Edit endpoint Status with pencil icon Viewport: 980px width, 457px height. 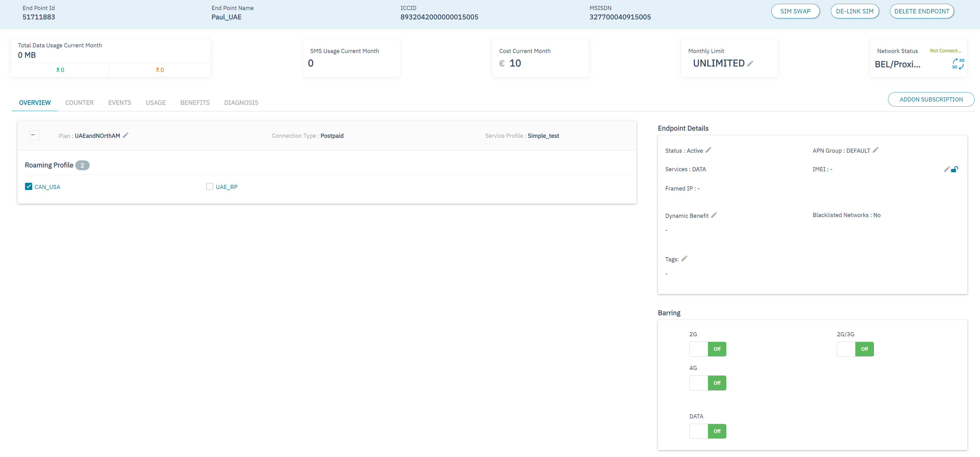[708, 150]
